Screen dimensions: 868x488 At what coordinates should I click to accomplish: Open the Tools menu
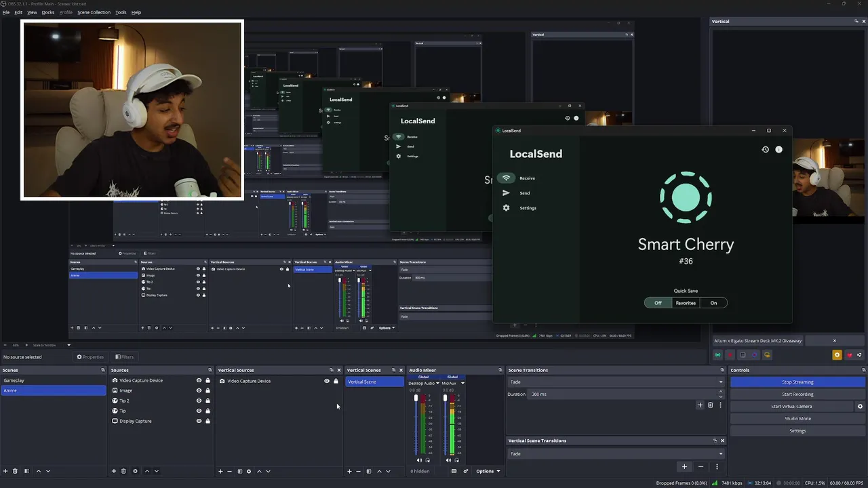(121, 12)
